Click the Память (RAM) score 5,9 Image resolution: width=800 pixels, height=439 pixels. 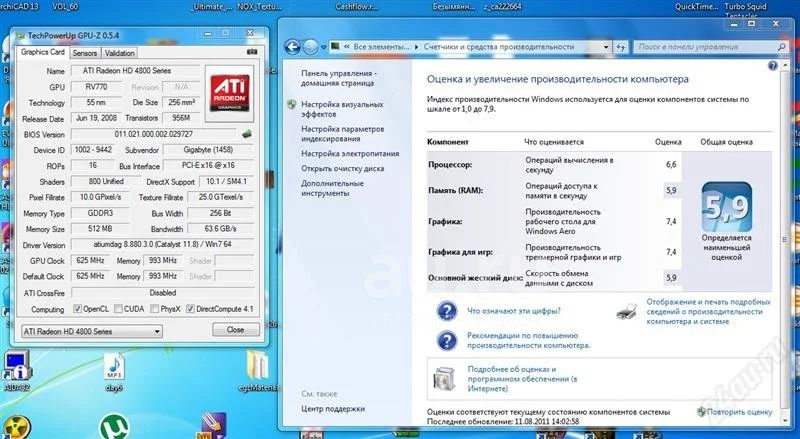(x=671, y=190)
